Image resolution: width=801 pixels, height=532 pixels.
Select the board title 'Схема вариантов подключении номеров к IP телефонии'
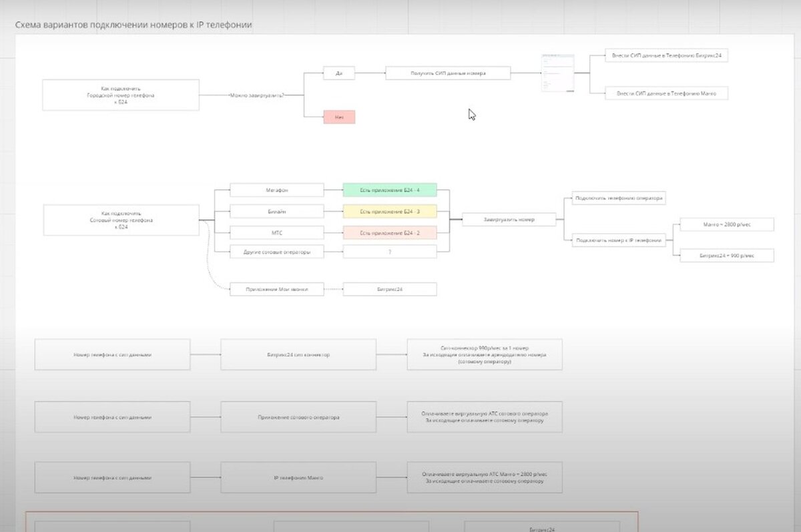pyautogui.click(x=133, y=25)
